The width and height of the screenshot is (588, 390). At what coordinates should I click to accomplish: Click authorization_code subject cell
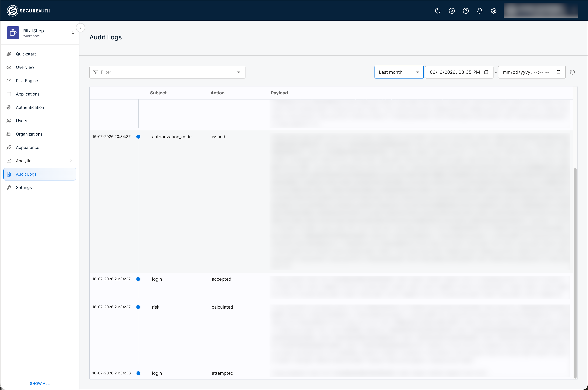(x=172, y=137)
